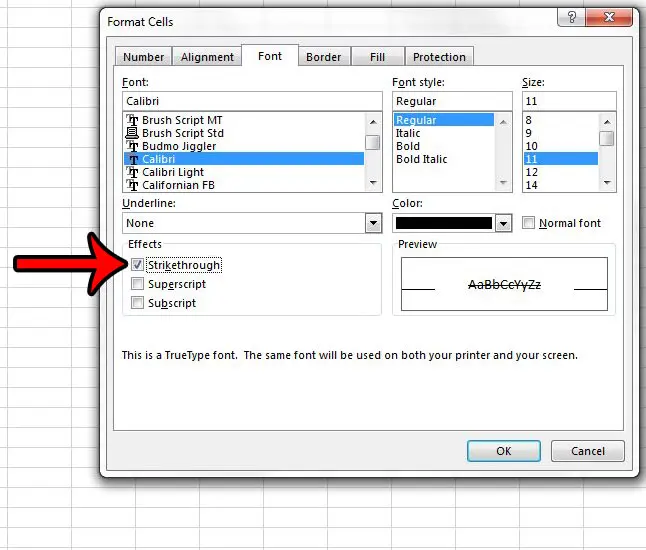The width and height of the screenshot is (646, 550).
Task: Click the Font style input field
Action: 452,101
